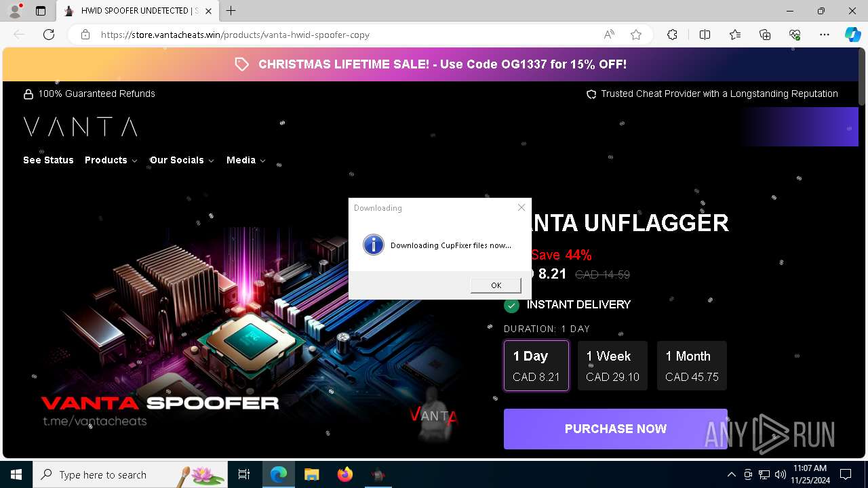Open the dark app icon next to Firefox
Image resolution: width=868 pixels, height=488 pixels.
pyautogui.click(x=378, y=474)
